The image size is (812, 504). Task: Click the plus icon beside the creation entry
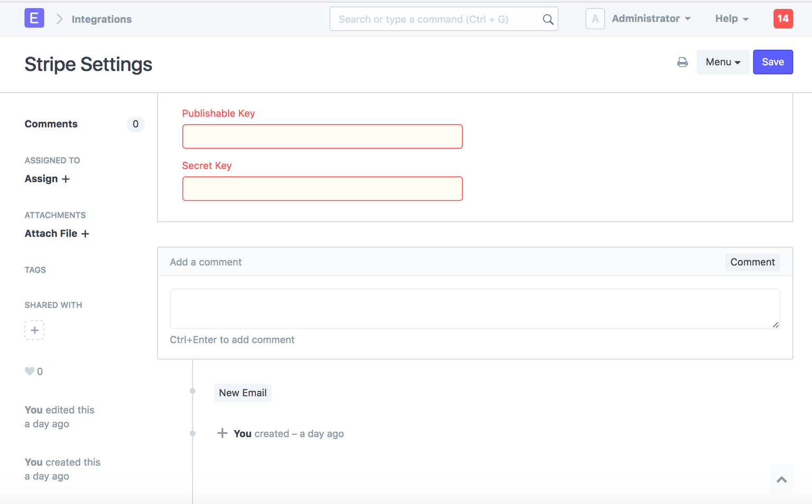click(x=222, y=433)
